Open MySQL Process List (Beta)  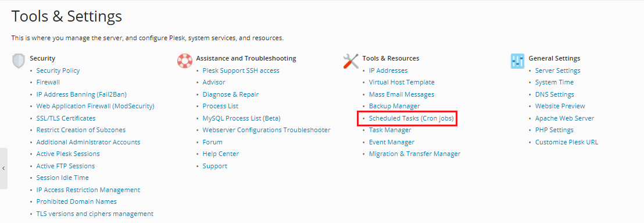(242, 118)
